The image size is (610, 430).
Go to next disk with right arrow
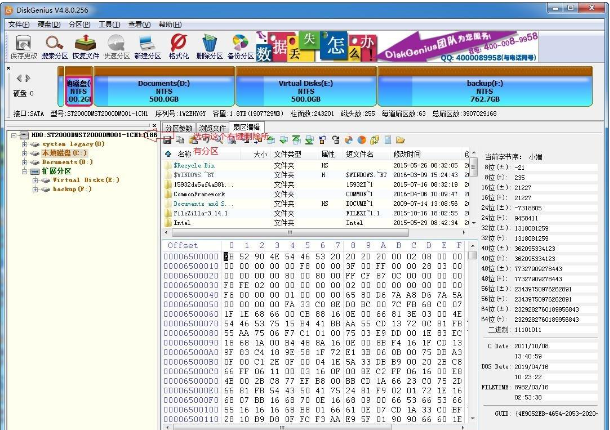(28, 78)
